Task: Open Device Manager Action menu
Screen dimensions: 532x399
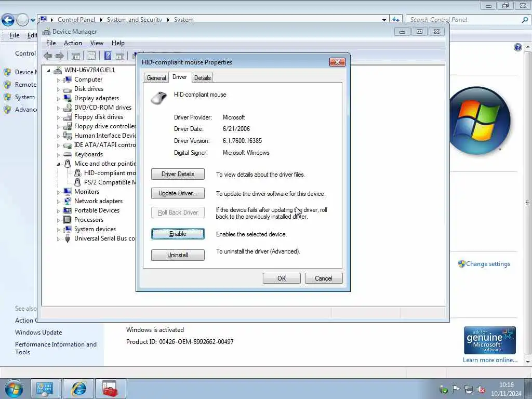Action: (x=73, y=43)
